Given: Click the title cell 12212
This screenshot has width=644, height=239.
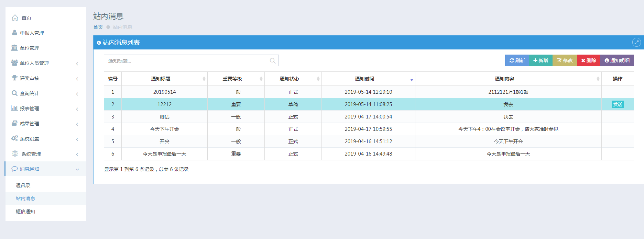Looking at the screenshot, I should click(164, 104).
